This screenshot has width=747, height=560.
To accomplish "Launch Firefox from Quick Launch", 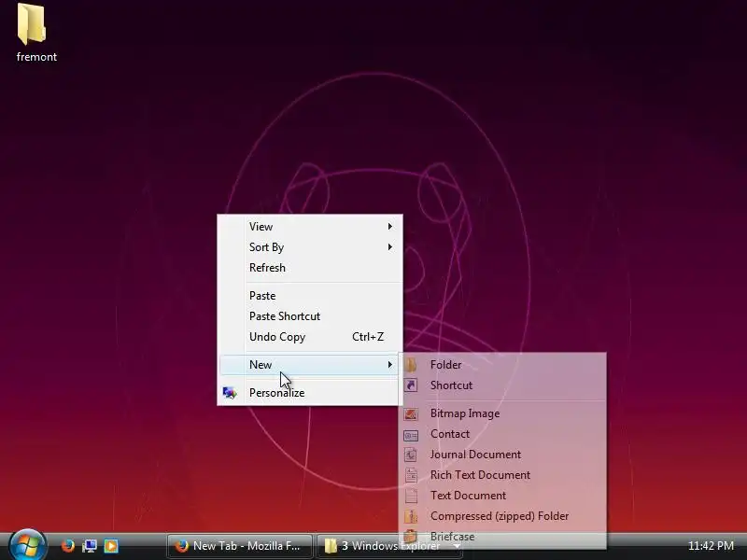I will click(x=68, y=545).
